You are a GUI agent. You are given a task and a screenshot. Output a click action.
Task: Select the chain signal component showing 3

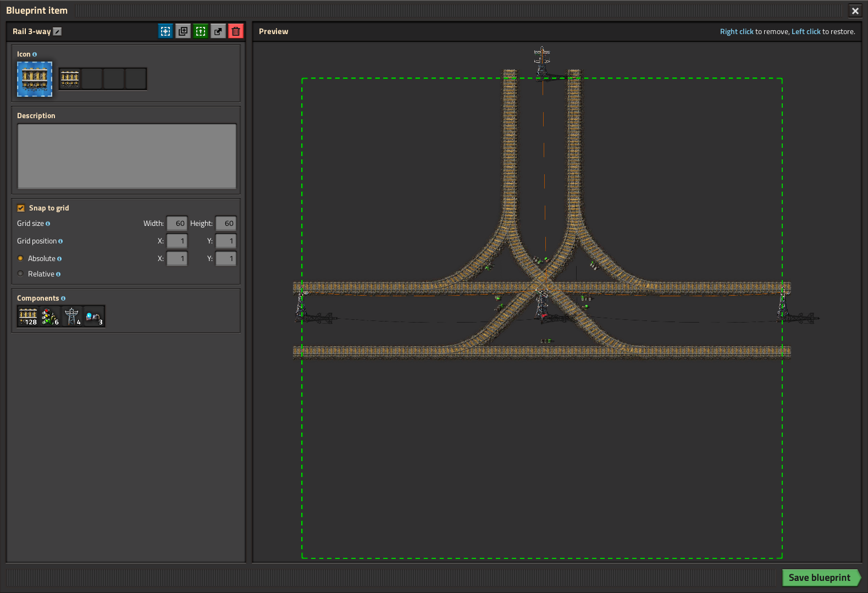pos(94,317)
